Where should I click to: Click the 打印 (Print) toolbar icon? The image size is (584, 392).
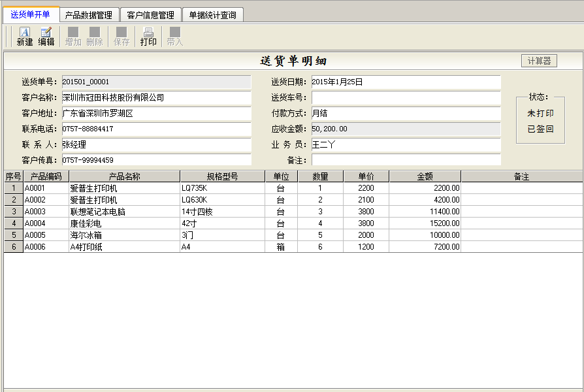pos(148,37)
